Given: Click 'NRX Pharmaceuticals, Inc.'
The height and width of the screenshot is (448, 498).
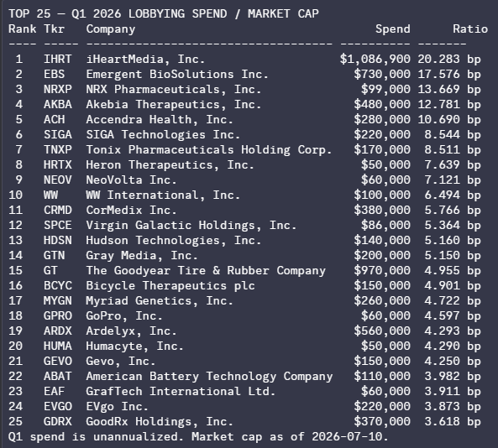Looking at the screenshot, I should [x=174, y=89].
